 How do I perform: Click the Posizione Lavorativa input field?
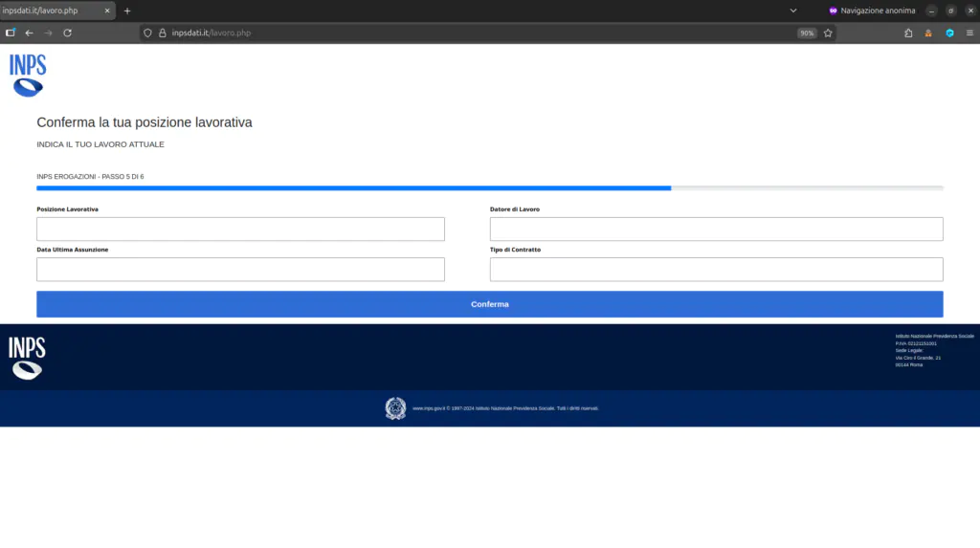(x=240, y=230)
